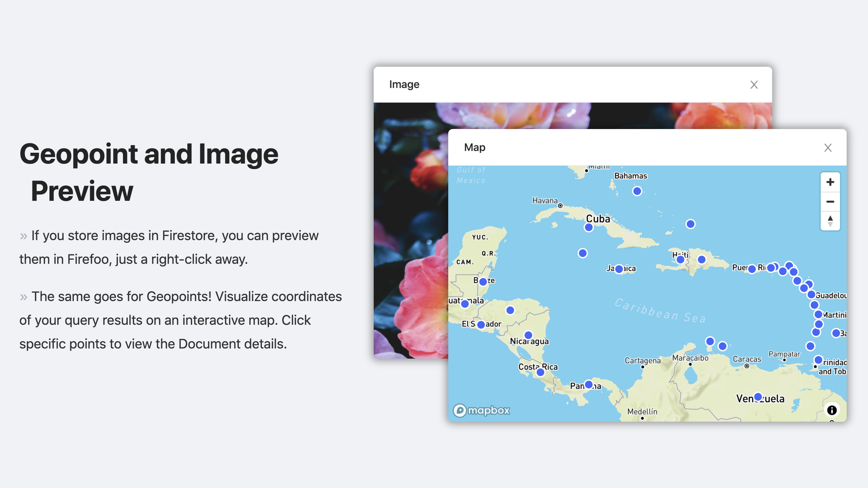Viewport: 868px width, 488px height.
Task: Open the map attribution info icon
Action: click(832, 410)
